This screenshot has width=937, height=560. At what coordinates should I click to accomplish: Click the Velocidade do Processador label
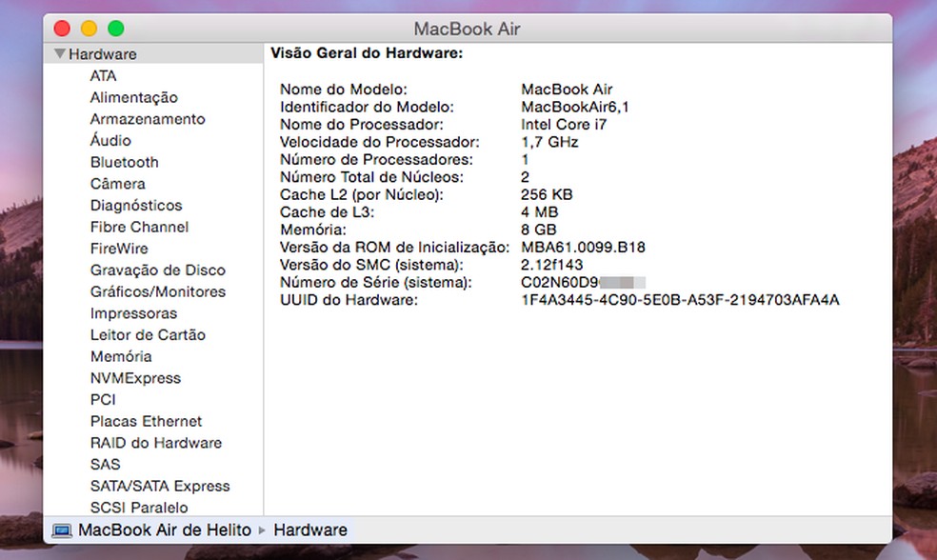pyautogui.click(x=379, y=142)
